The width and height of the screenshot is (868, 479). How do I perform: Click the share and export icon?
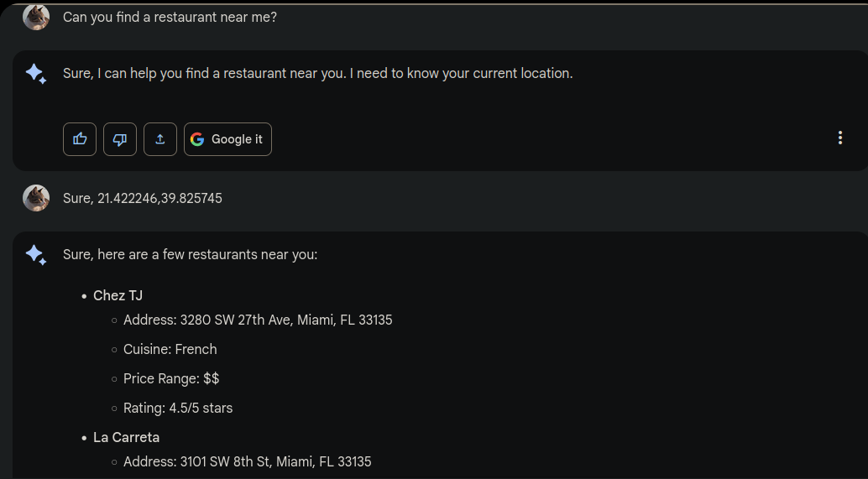coord(160,139)
